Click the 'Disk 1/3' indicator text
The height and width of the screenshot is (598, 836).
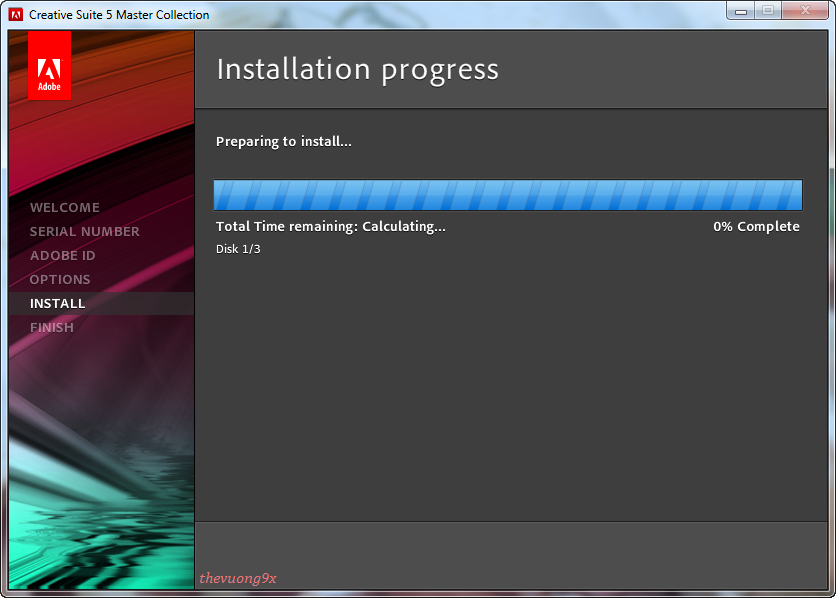click(x=238, y=249)
